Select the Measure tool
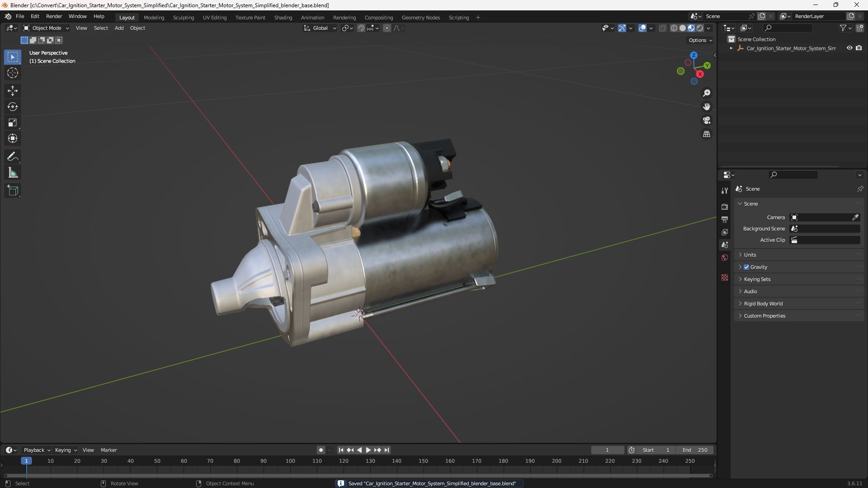This screenshot has height=488, width=868. (13, 173)
